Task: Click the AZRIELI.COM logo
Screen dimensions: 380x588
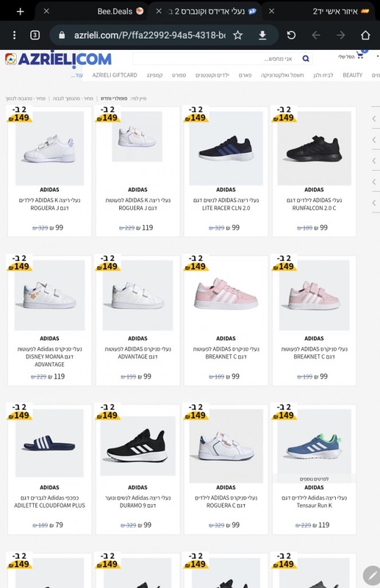Action: click(58, 60)
